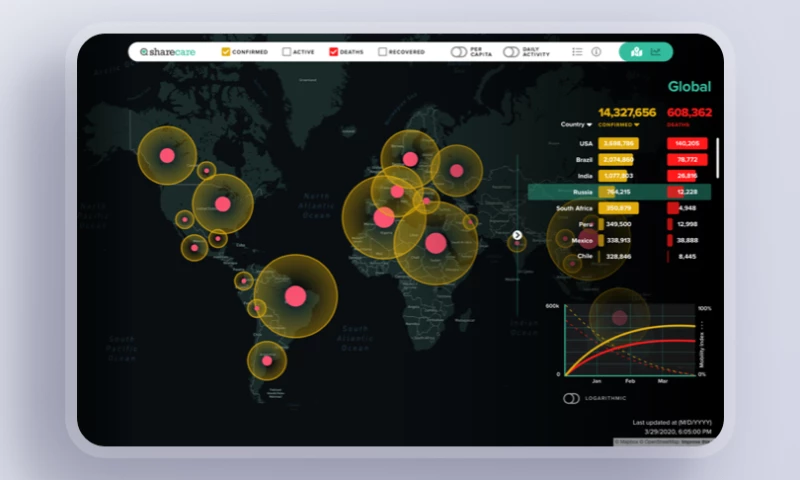Click South Africa confirmed bar 350,879
Viewport: 800px width, 480px height.
(x=618, y=208)
